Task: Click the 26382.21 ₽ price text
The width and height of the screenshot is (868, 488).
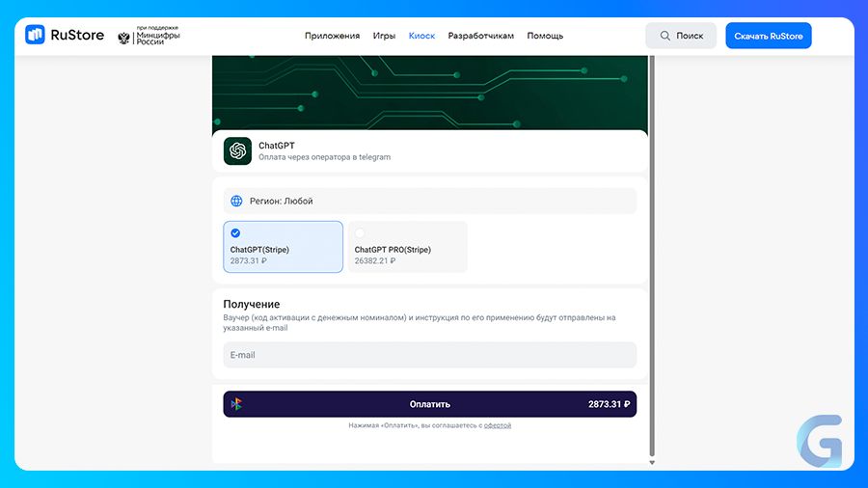Action: click(x=375, y=260)
